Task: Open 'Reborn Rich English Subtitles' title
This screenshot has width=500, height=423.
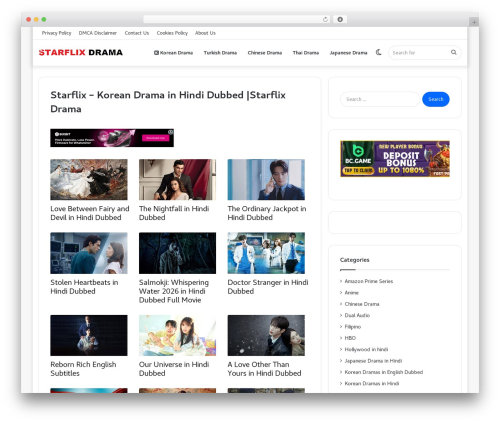Action: pyautogui.click(x=83, y=369)
